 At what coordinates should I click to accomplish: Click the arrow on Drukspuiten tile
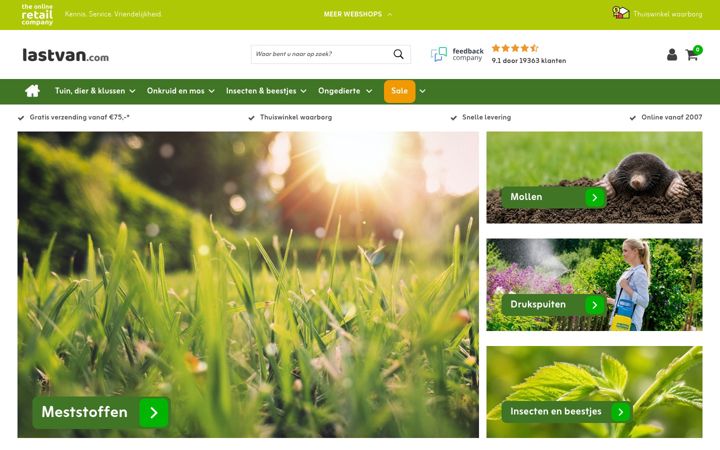595,305
